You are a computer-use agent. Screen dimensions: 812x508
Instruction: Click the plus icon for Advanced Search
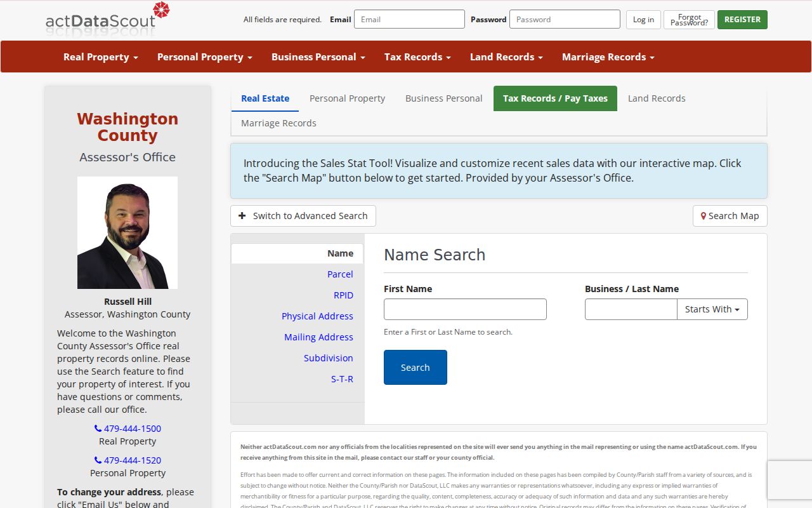coord(242,216)
